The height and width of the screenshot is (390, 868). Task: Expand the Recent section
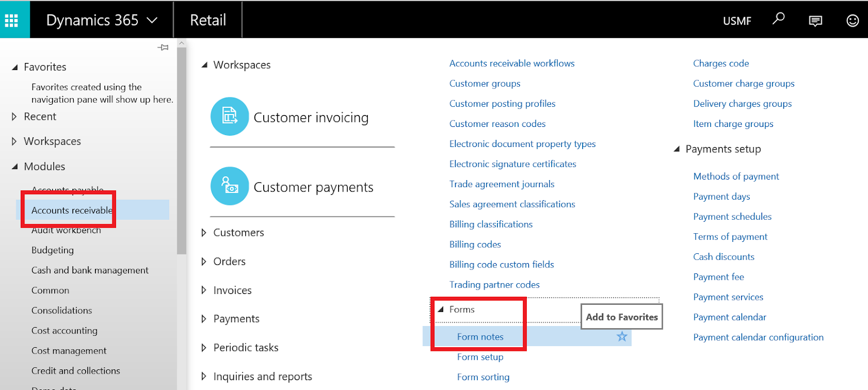(15, 117)
